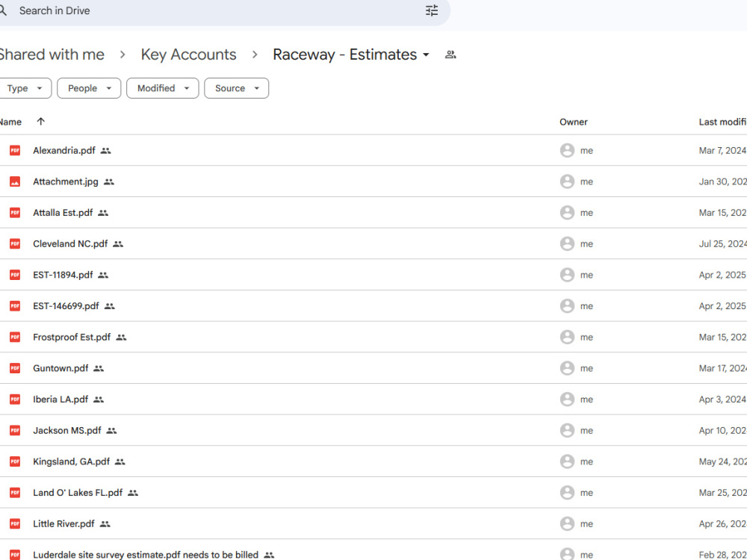Screen dimensions: 747x560
Task: Click the Apr 2, 2025 date for EST-11894.pdf
Action: 722,275
